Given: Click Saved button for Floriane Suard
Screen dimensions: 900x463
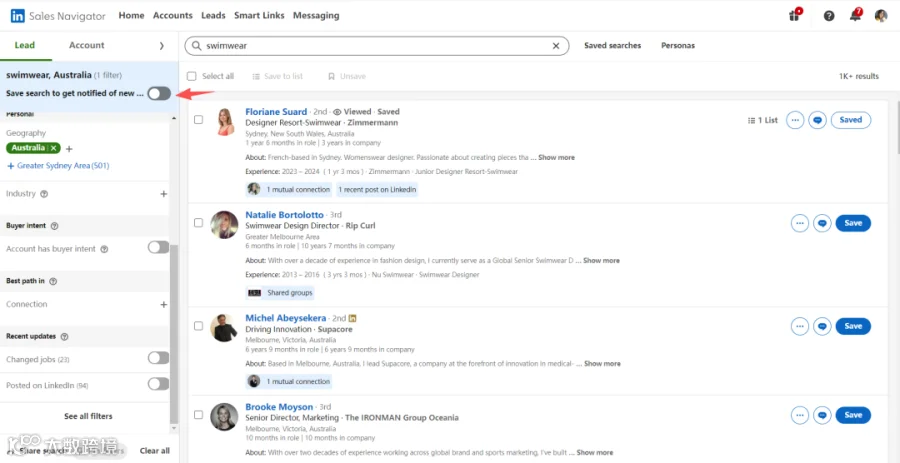Looking at the screenshot, I should point(851,120).
